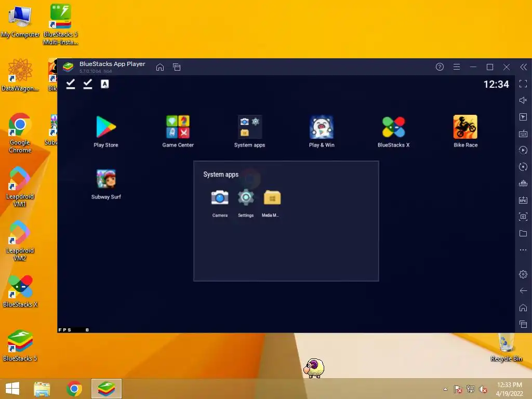Open BlueStacks 5 desktop shortcut
Viewport: 532px width, 399px height.
coord(20,345)
